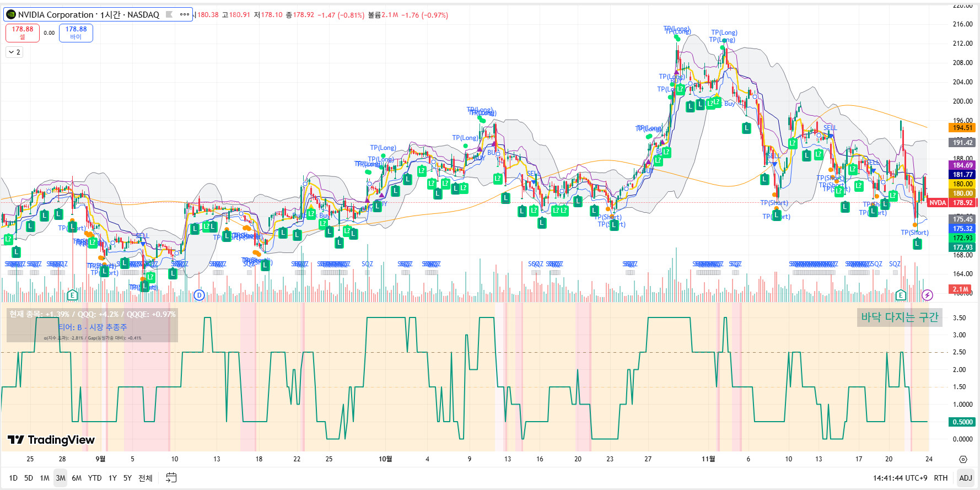Click the NVIDIA logo in the symbol legend

[11, 14]
